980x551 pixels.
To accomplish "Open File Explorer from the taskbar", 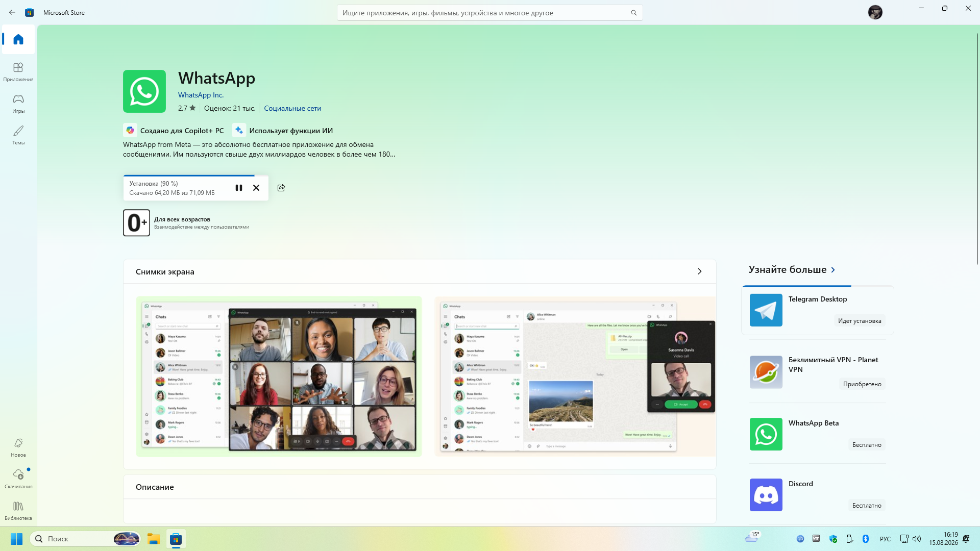I will tap(154, 539).
